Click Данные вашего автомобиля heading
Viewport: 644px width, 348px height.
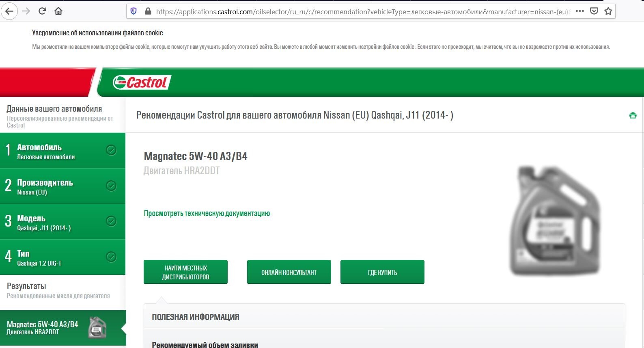54,109
